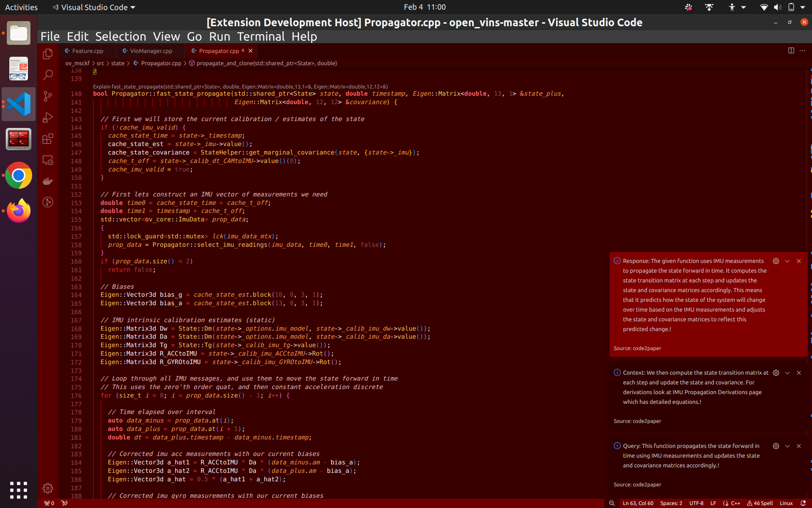The image size is (812, 508).
Task: Collapse the Context notification chevron
Action: pyautogui.click(x=787, y=373)
